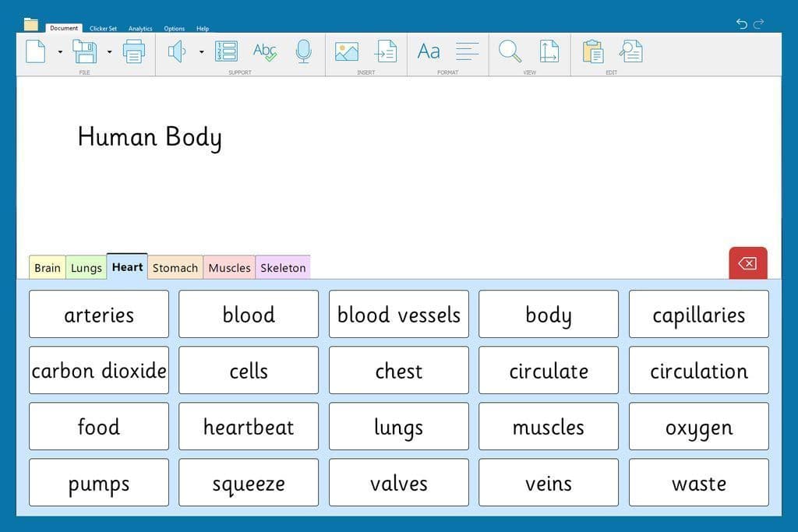This screenshot has width=798, height=532.
Task: Click the magnifying glass zoom icon
Action: coord(510,51)
